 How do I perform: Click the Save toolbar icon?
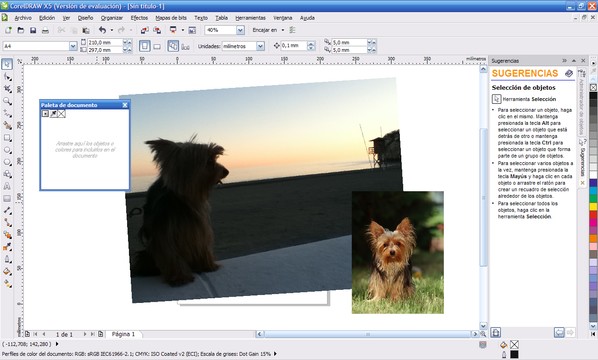tap(33, 30)
